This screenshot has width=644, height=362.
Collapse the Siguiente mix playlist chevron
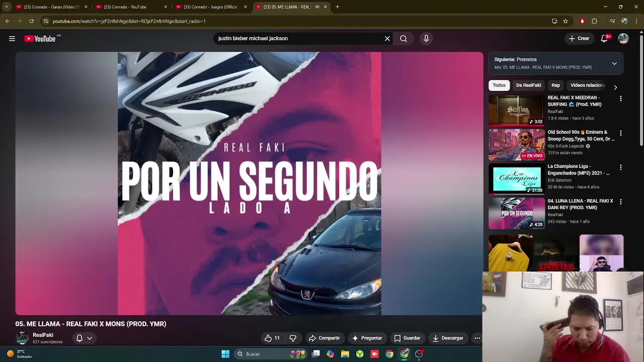tap(614, 63)
